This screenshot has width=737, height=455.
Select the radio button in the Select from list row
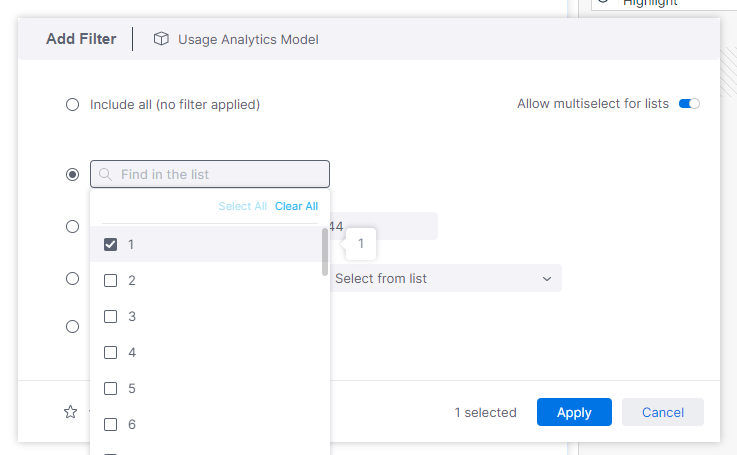pos(72,278)
